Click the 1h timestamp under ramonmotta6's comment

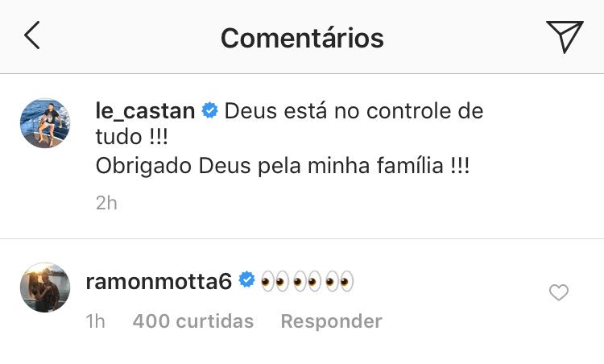pyautogui.click(x=96, y=321)
